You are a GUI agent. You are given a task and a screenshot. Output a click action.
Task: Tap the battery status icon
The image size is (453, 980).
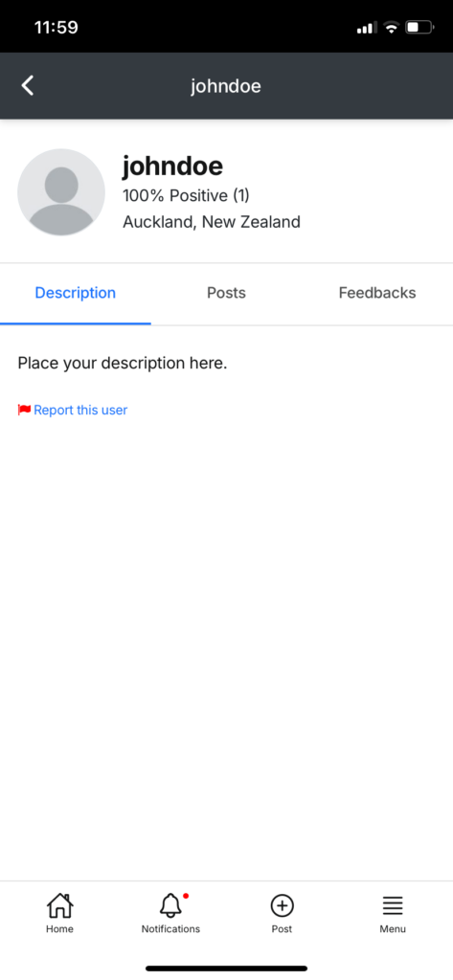point(419,28)
